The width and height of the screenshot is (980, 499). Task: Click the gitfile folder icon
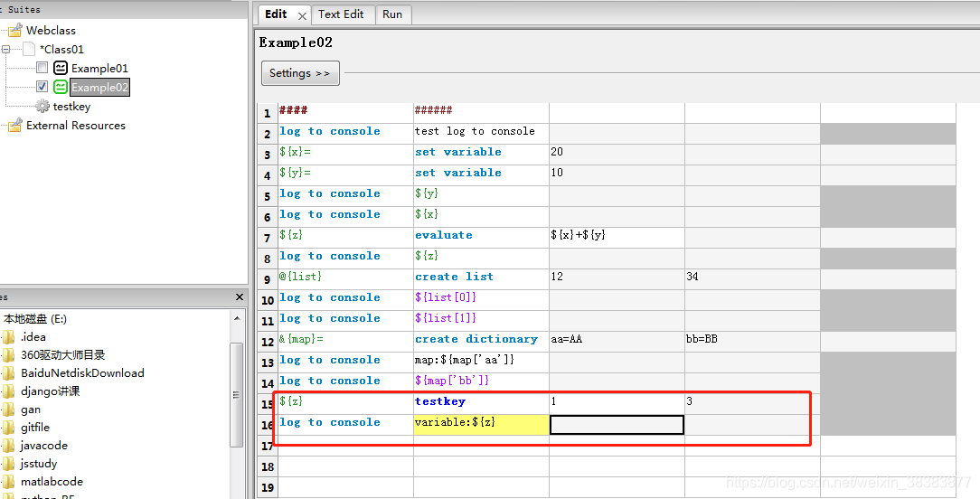click(8, 428)
